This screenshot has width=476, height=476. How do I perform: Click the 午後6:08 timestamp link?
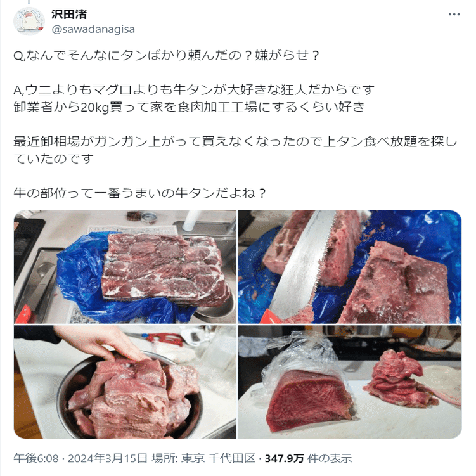(36, 458)
